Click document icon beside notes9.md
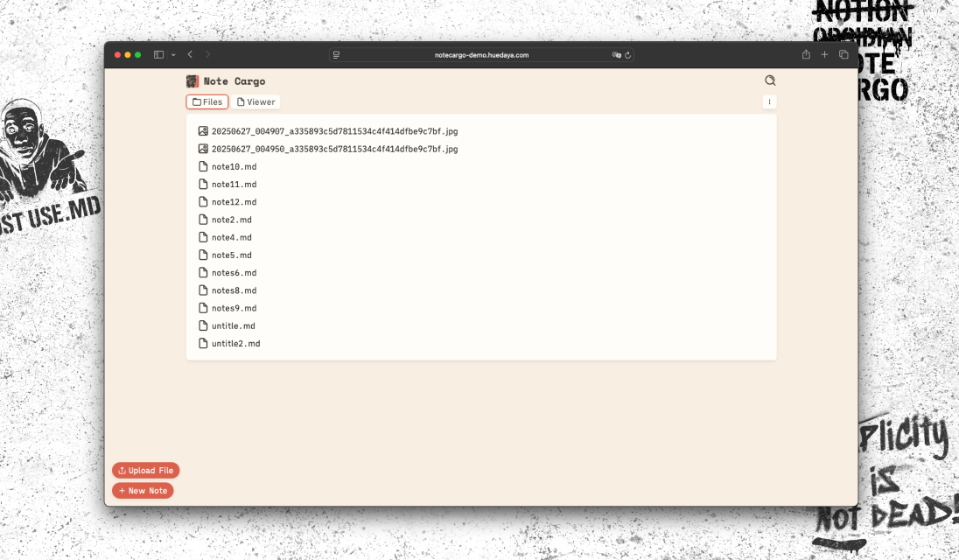Viewport: 959px width, 560px height. pyautogui.click(x=203, y=308)
